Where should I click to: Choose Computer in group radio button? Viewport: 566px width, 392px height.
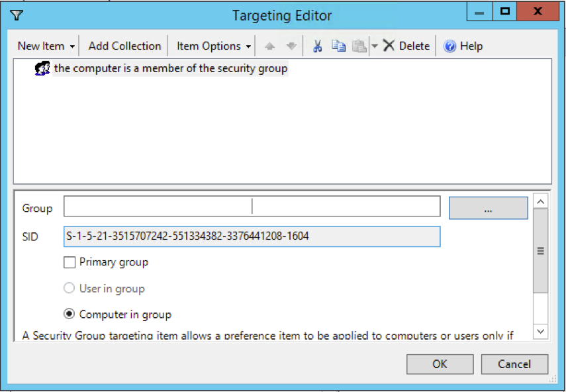[x=70, y=315]
